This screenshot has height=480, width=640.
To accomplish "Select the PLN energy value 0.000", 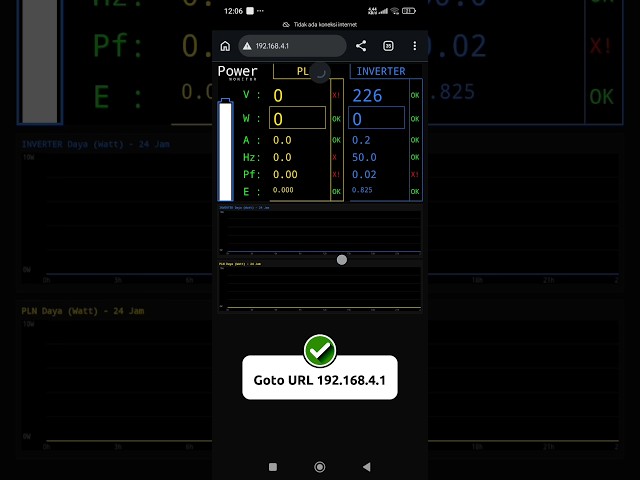I will click(x=283, y=190).
